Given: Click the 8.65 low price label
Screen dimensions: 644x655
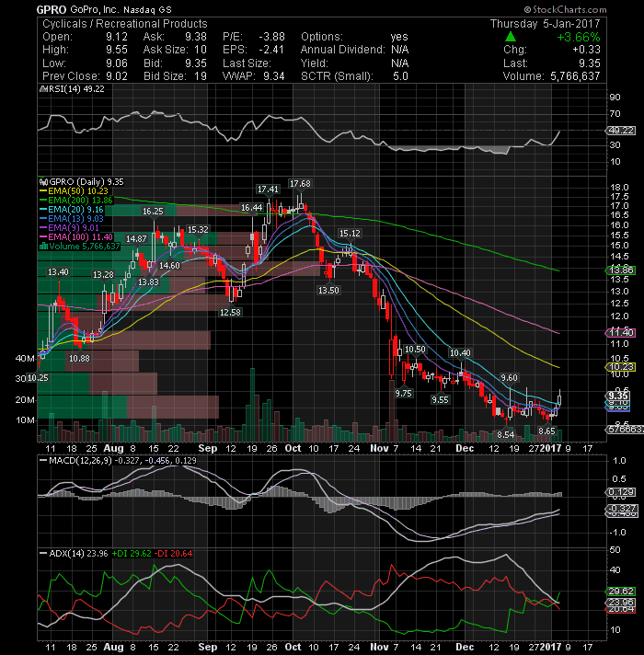Looking at the screenshot, I should click(546, 431).
